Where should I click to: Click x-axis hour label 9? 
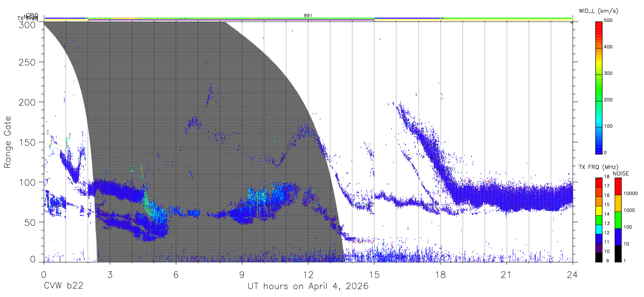tap(242, 275)
